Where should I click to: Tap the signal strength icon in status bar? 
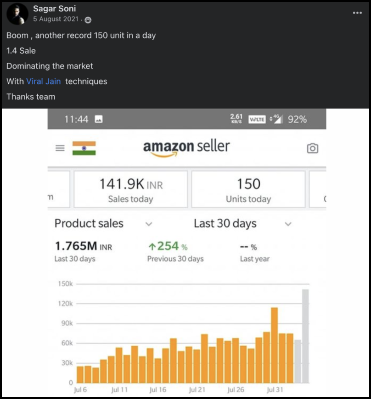[276, 119]
